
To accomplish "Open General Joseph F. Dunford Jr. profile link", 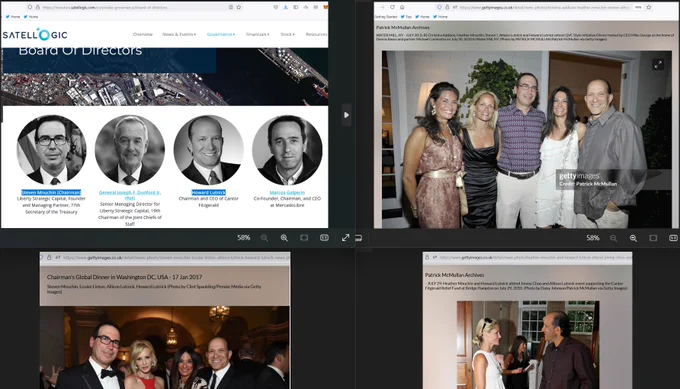I will (x=130, y=195).
